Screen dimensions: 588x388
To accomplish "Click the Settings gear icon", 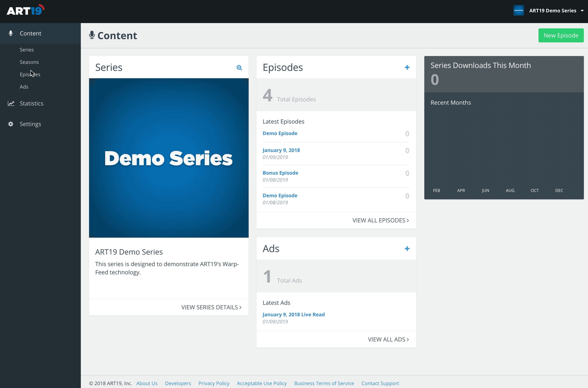I will pos(11,124).
